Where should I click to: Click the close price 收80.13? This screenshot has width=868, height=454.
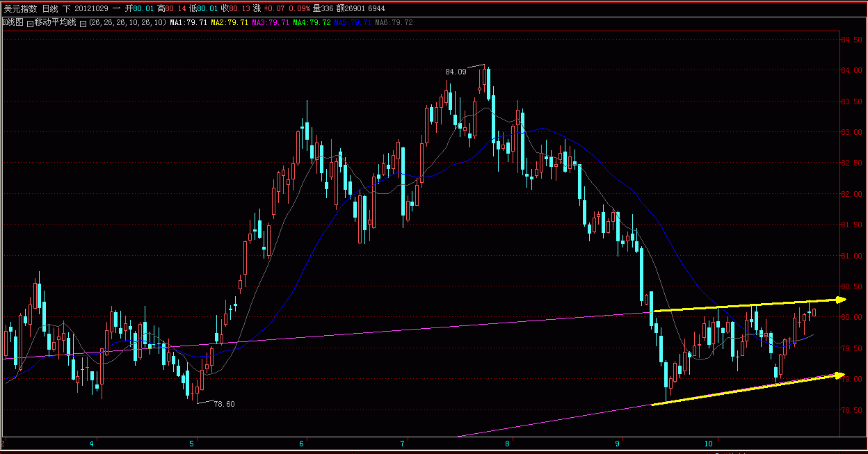(x=236, y=8)
